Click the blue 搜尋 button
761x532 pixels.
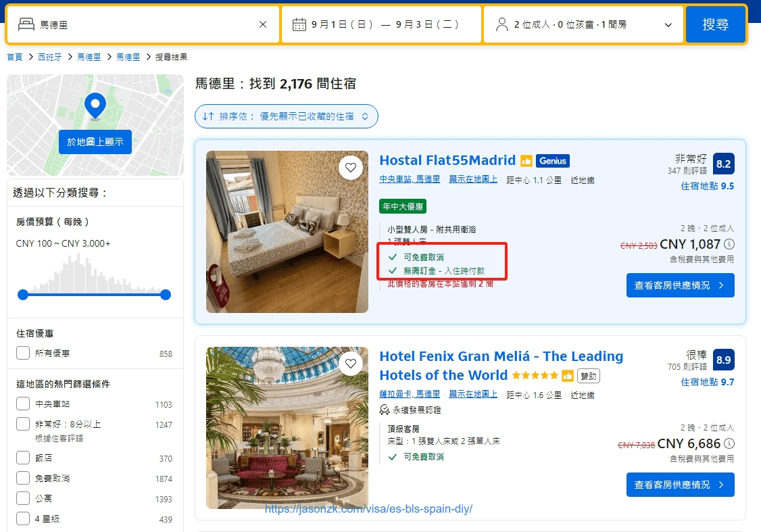coord(715,24)
